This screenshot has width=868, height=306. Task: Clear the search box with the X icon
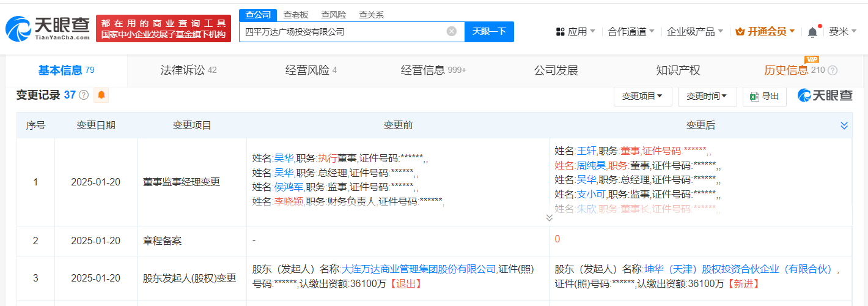[x=451, y=31]
